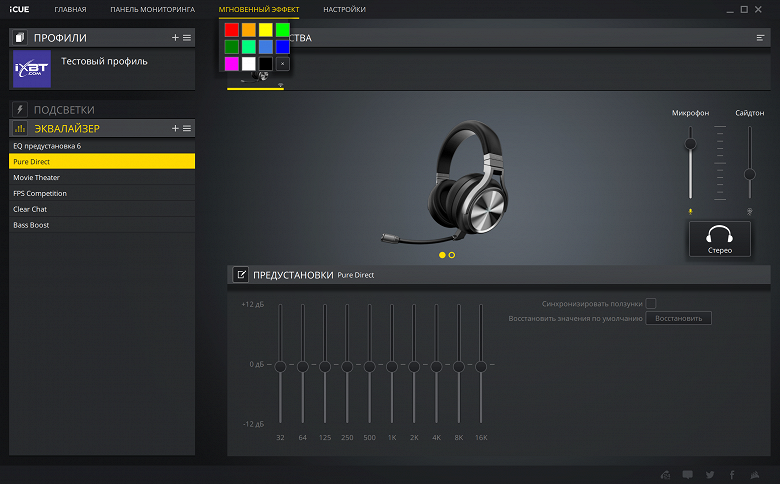The width and height of the screenshot is (780, 484).
Task: Add a new equalizer preset
Action: (175, 128)
